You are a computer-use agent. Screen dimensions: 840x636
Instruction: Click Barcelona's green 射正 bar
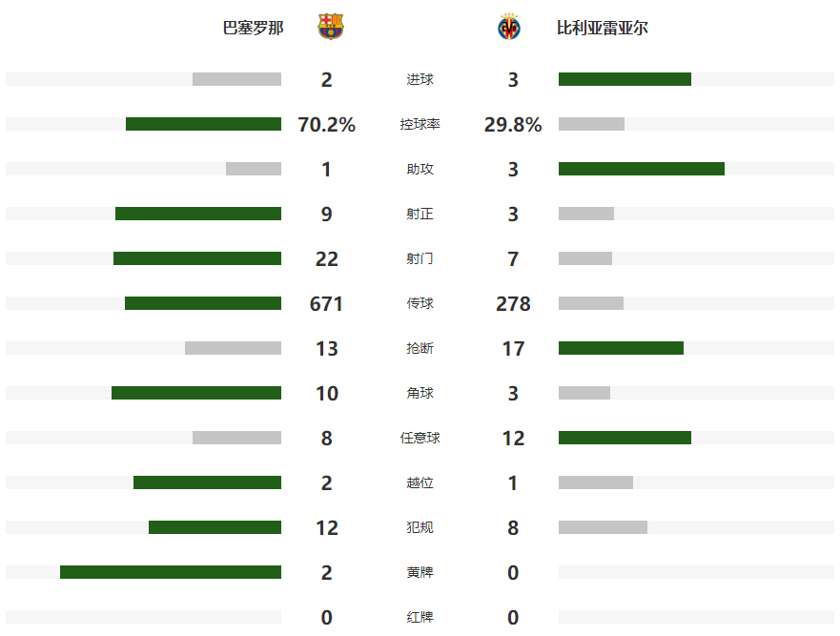(198, 214)
